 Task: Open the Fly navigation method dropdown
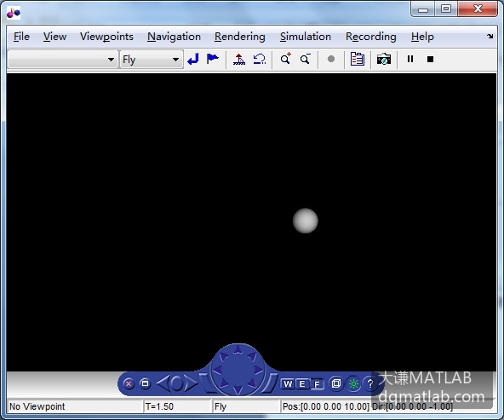[x=151, y=59]
